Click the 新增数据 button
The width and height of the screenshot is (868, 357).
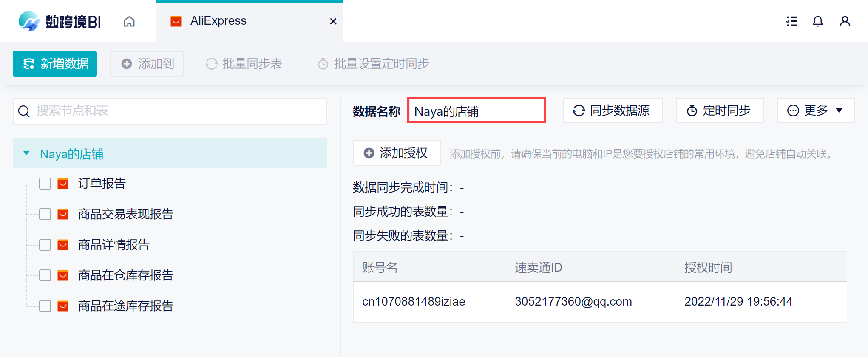pos(55,64)
